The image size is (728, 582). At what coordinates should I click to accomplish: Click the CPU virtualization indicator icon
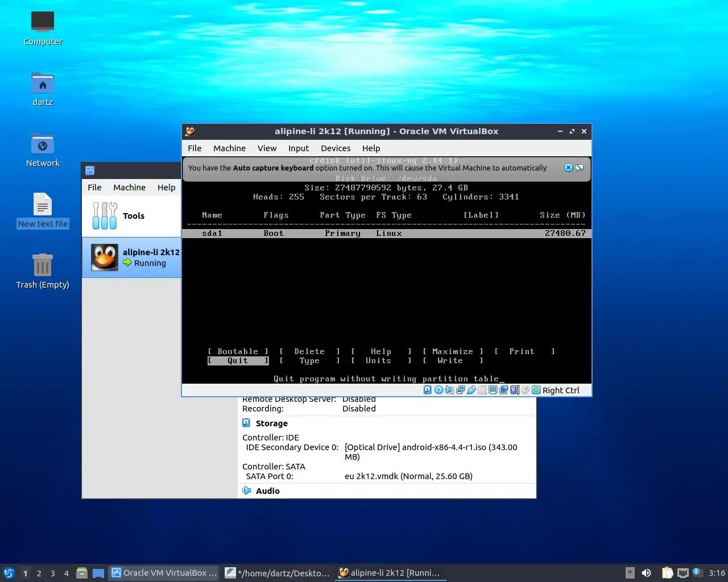[x=514, y=390]
